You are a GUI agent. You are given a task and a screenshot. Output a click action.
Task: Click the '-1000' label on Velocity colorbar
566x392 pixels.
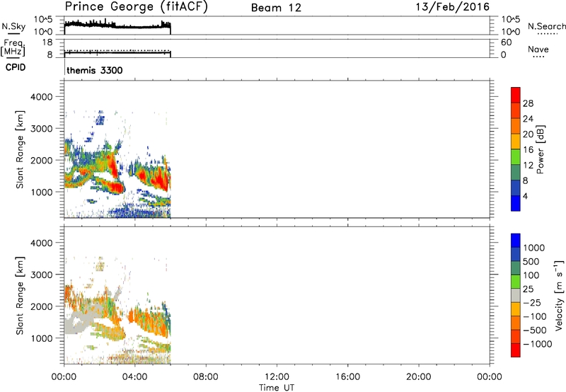[538, 344]
